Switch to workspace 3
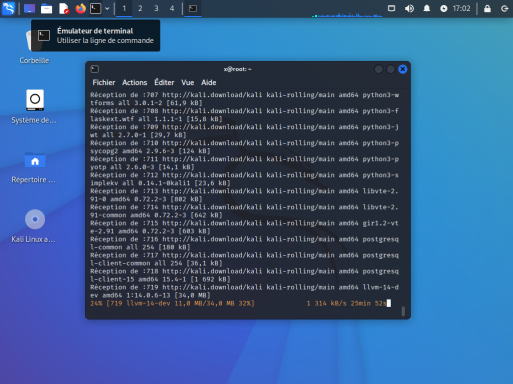Image resolution: width=513 pixels, height=384 pixels. (156, 8)
